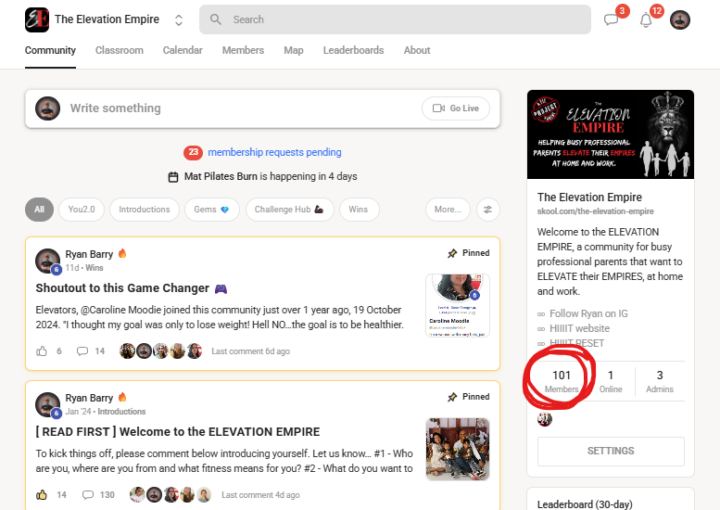Filter posts by Introductions category

point(144,209)
